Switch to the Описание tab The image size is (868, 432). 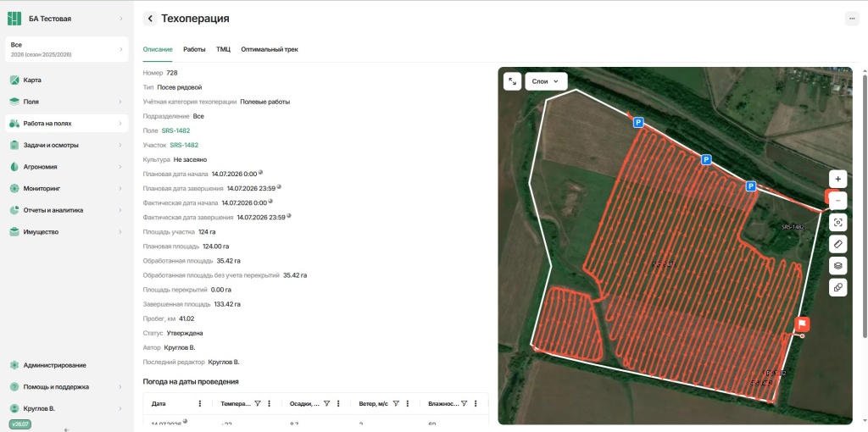coord(158,49)
